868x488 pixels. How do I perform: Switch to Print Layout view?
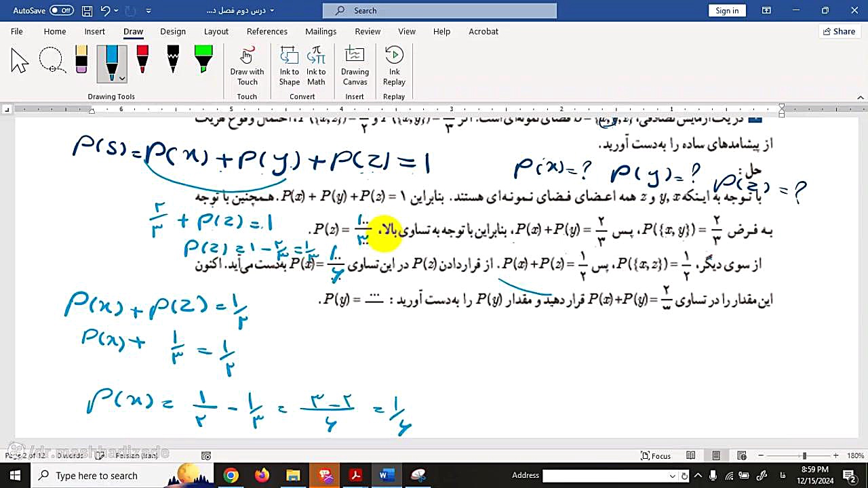(716, 456)
